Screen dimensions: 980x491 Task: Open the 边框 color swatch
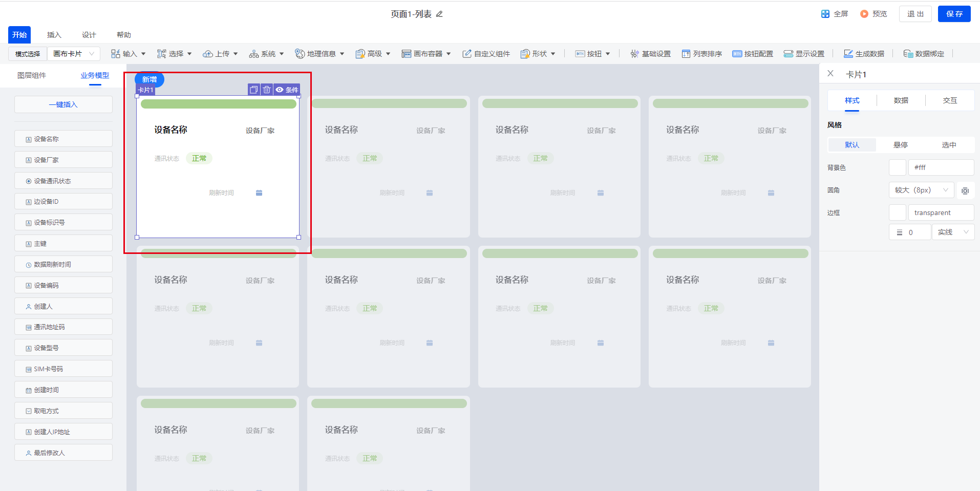pos(898,212)
